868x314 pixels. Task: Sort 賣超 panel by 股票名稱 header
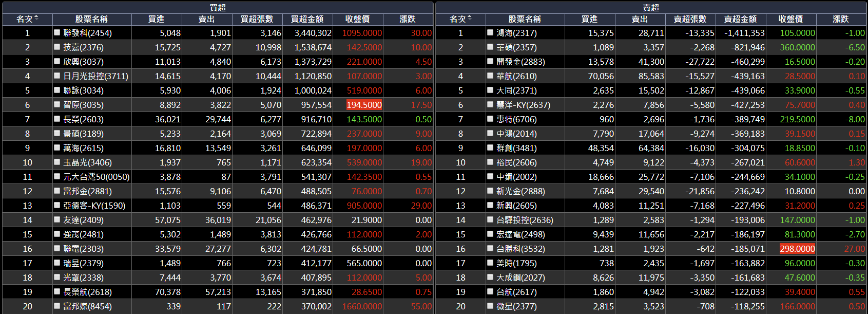525,19
